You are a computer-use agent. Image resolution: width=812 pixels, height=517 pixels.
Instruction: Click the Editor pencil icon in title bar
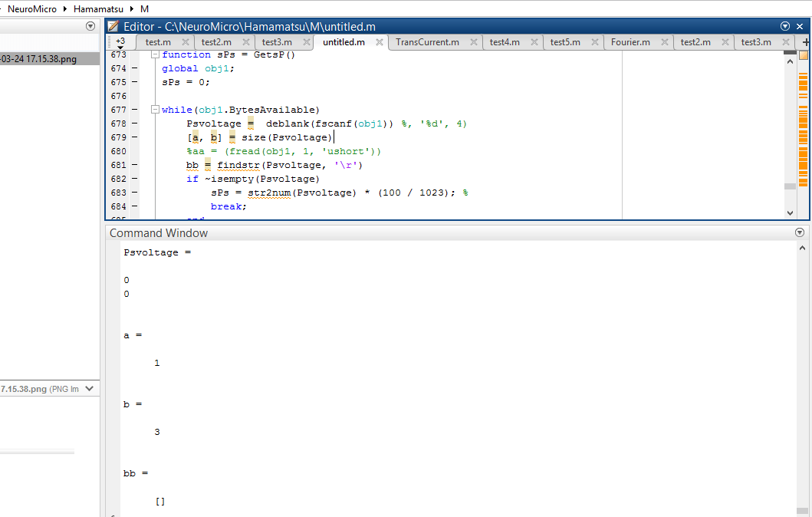pos(113,26)
